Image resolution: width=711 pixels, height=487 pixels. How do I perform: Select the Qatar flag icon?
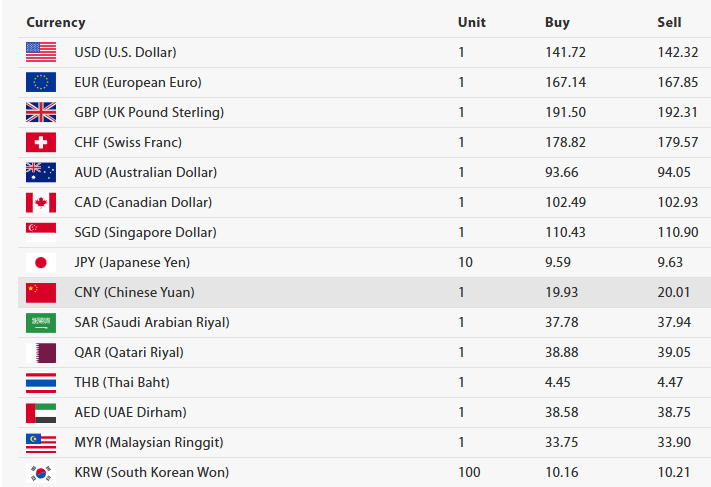(41, 352)
